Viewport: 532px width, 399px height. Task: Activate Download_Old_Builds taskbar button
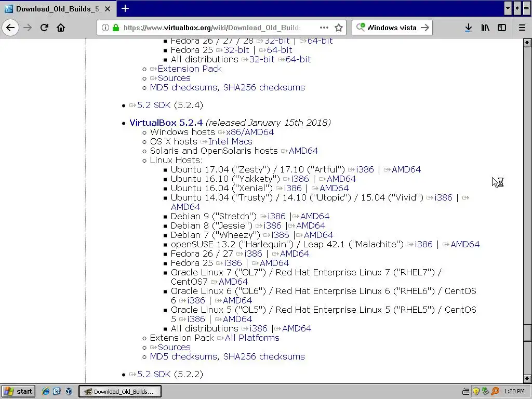pos(120,391)
